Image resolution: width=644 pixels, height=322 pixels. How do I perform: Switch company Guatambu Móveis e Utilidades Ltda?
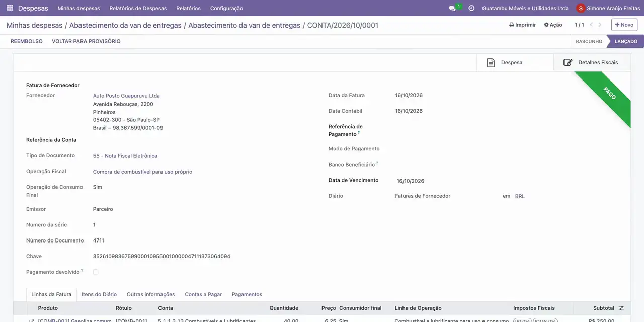(525, 8)
